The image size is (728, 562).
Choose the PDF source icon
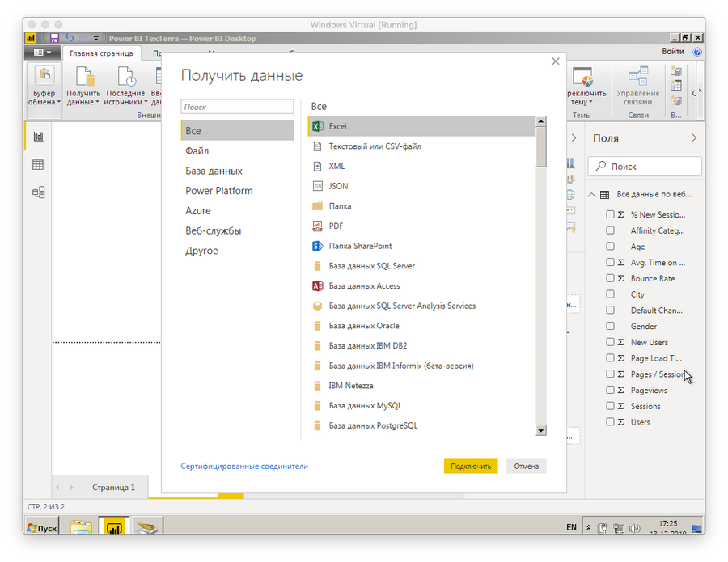[317, 226]
